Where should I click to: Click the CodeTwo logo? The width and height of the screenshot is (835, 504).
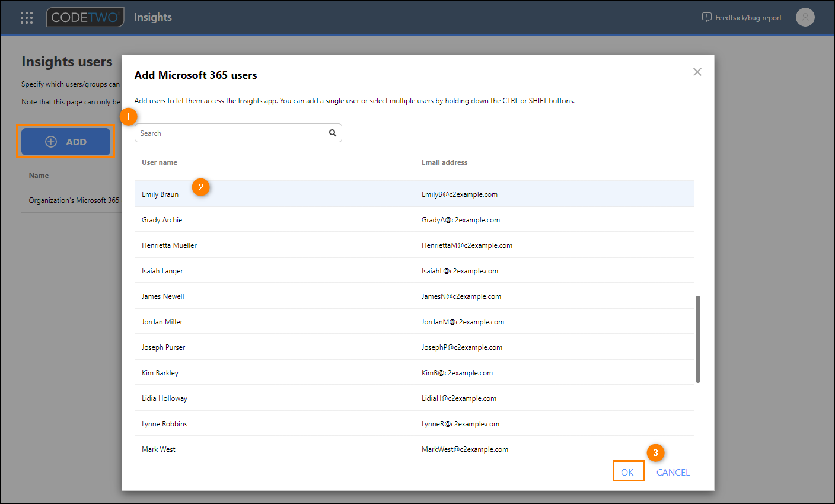(x=85, y=17)
